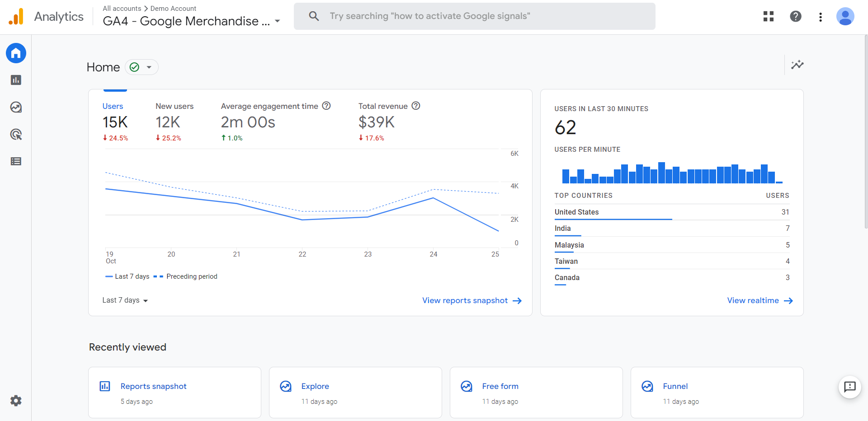Expand the Home status check dropdown
This screenshot has height=421, width=868.
pyautogui.click(x=142, y=67)
